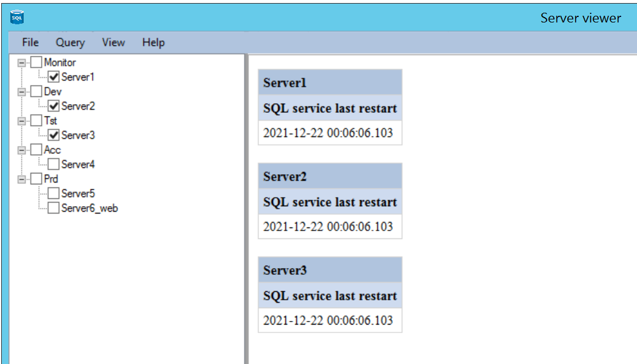Tick the Server6_web checkbox
This screenshot has width=637, height=364.
[x=53, y=208]
